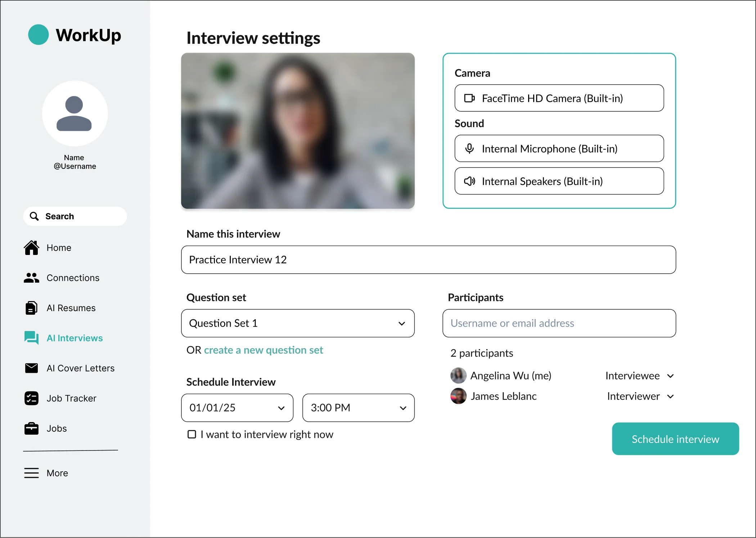Click the microphone icon in Sound settings
The height and width of the screenshot is (538, 756).
pos(469,148)
